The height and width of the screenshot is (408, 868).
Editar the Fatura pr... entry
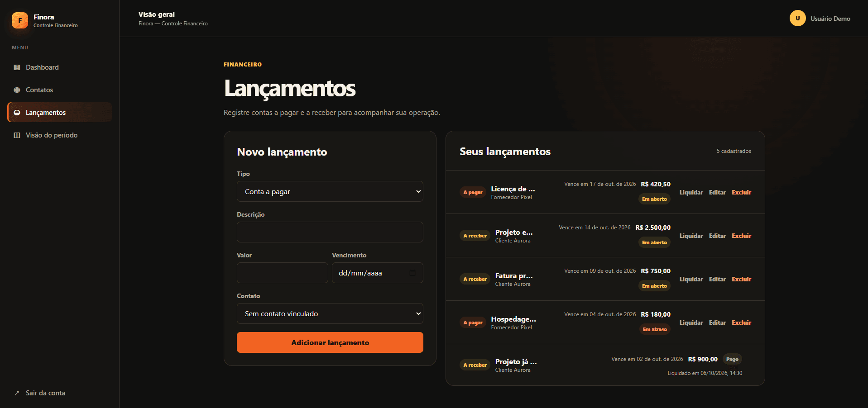click(717, 279)
